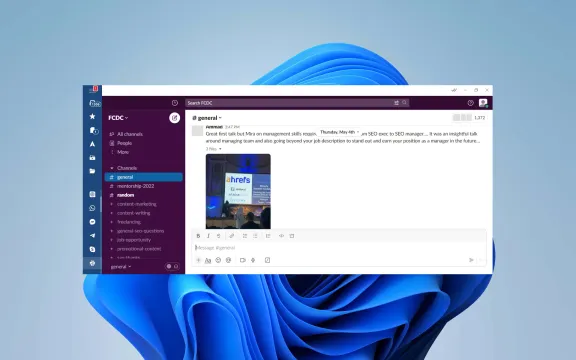Open the emoji picker
Image resolution: width=576 pixels, height=360 pixels.
[218, 260]
